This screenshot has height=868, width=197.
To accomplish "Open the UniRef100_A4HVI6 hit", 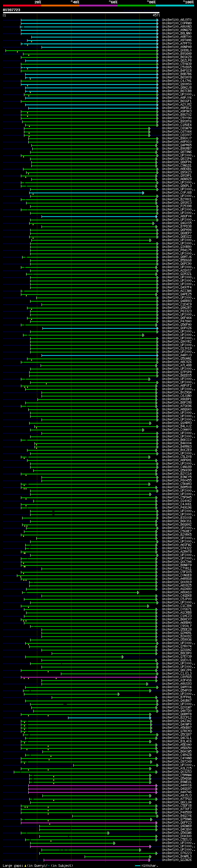I will point(177,785).
